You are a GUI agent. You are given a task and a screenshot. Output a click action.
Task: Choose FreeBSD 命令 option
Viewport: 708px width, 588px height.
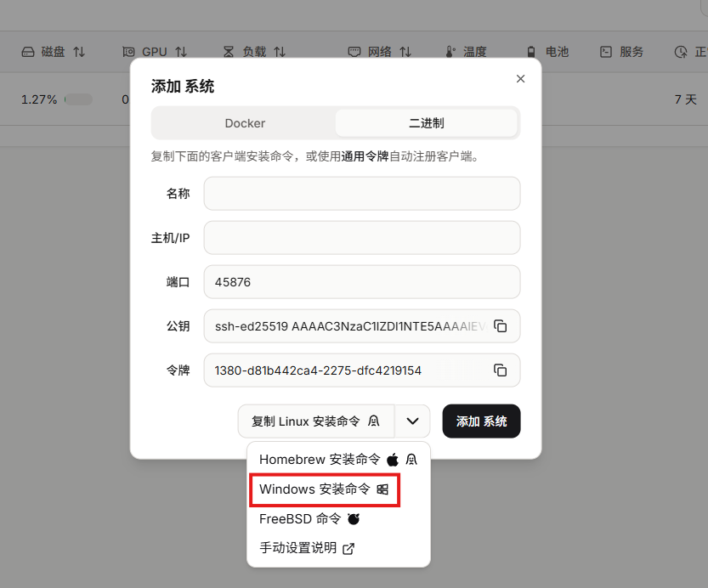coord(309,518)
